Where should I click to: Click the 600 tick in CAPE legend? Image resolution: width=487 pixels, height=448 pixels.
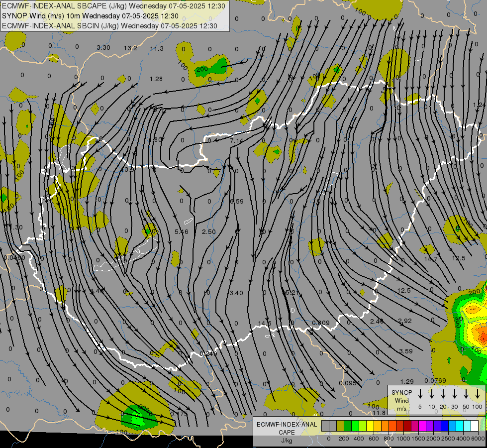coord(374,439)
